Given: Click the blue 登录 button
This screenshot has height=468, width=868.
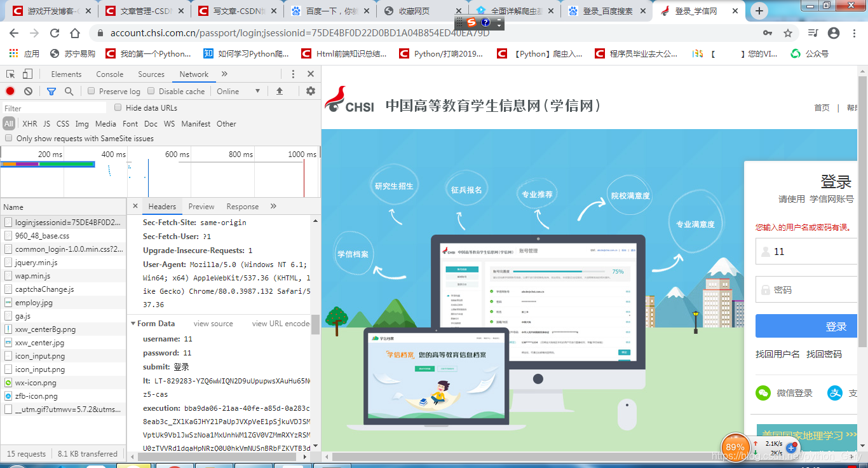Looking at the screenshot, I should (807, 326).
